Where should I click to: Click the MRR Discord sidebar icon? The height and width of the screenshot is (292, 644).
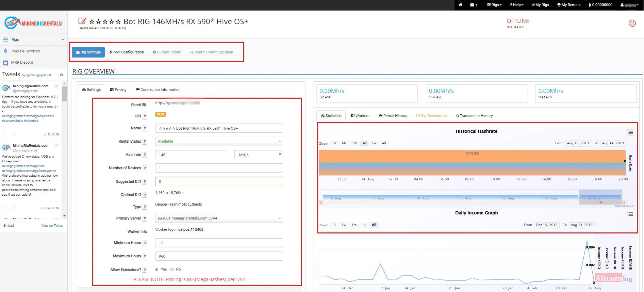pyautogui.click(x=5, y=63)
